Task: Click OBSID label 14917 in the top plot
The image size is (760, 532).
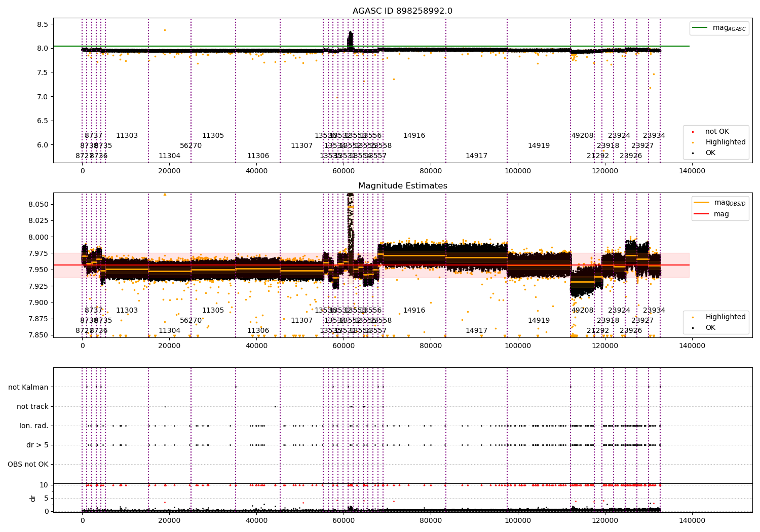Action: [476, 156]
